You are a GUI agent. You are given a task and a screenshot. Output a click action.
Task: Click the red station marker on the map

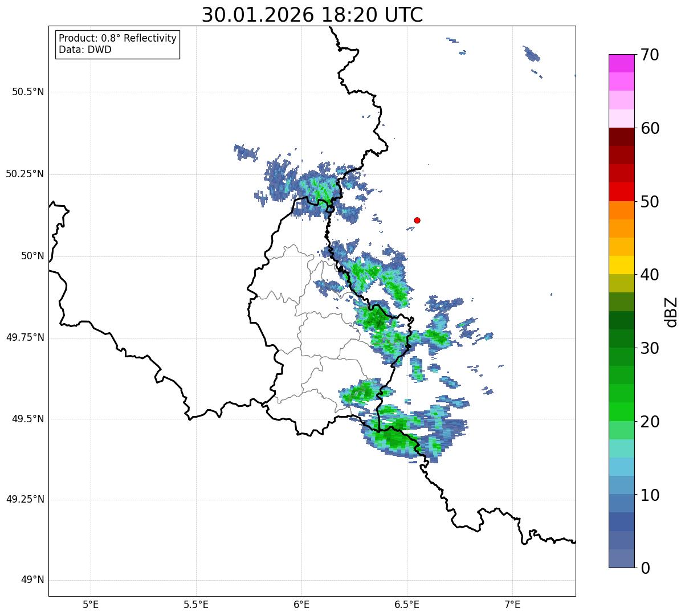[417, 220]
